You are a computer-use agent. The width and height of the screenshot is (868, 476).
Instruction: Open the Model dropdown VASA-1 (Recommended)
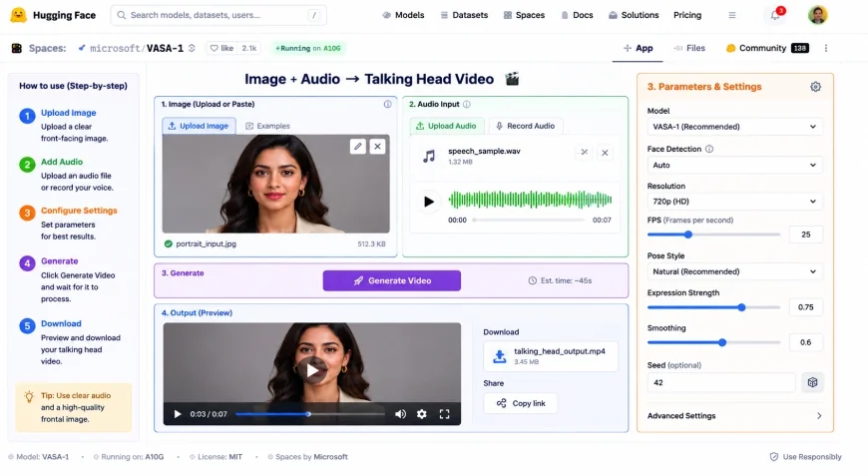coord(734,127)
